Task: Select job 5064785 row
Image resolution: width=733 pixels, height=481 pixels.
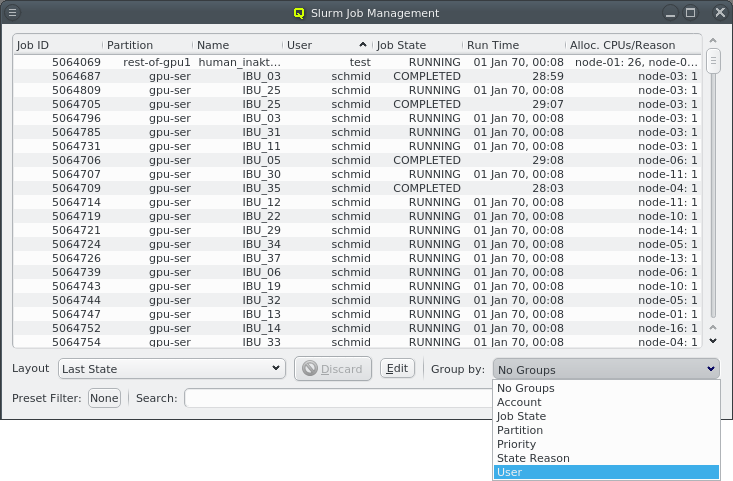Action: (358, 132)
